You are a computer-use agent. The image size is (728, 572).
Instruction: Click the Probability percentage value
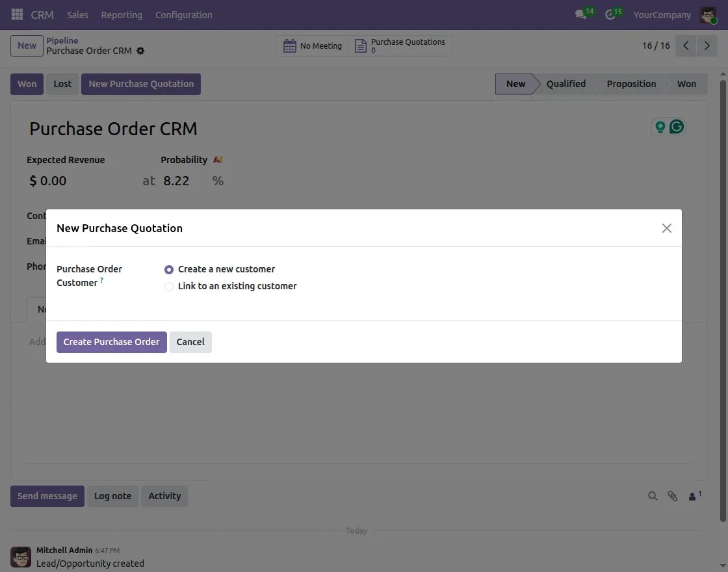pyautogui.click(x=176, y=181)
